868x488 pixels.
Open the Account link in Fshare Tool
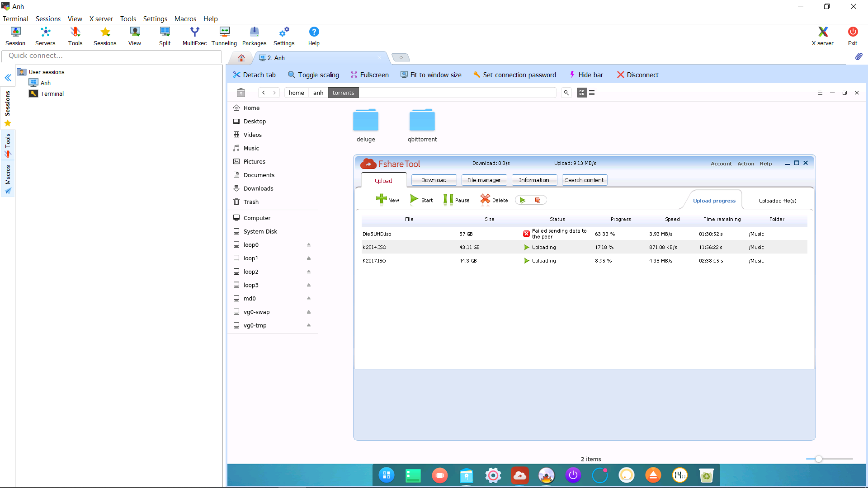coord(721,164)
